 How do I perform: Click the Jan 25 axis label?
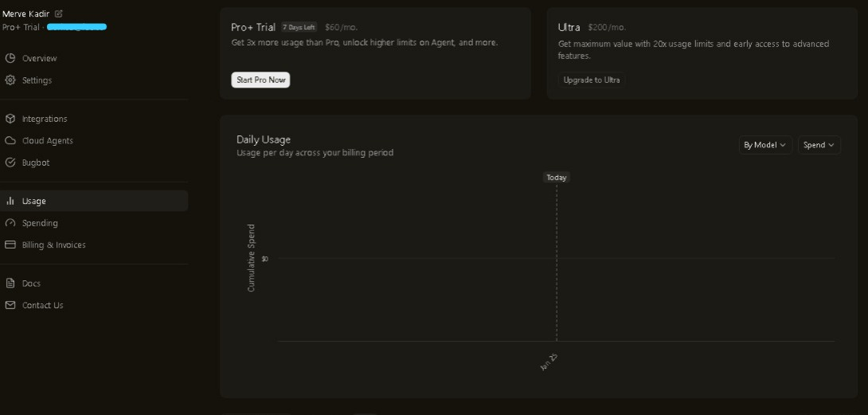click(x=549, y=362)
